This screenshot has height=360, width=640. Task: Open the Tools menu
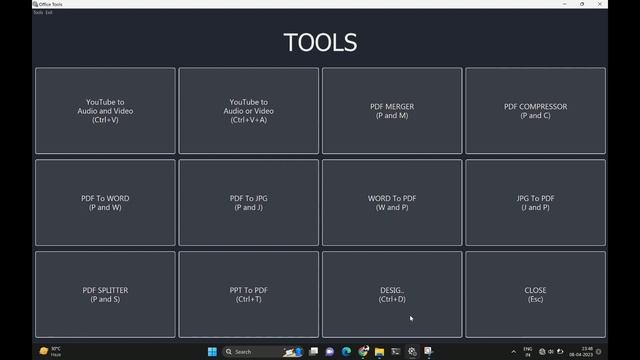coord(38,13)
